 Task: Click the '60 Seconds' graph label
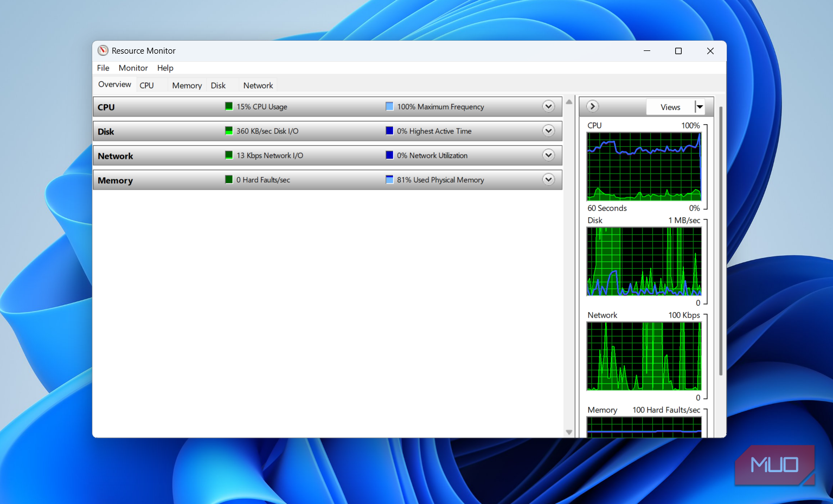point(607,208)
